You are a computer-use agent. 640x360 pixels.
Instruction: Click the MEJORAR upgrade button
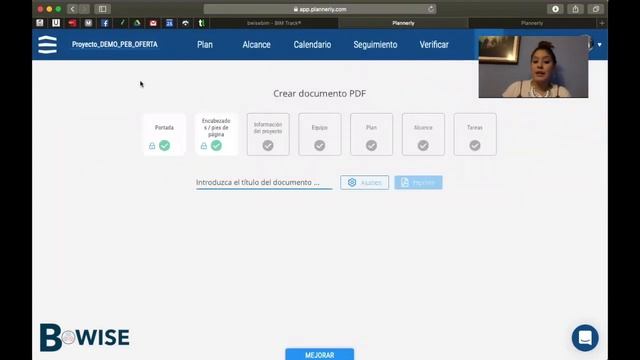pos(320,354)
